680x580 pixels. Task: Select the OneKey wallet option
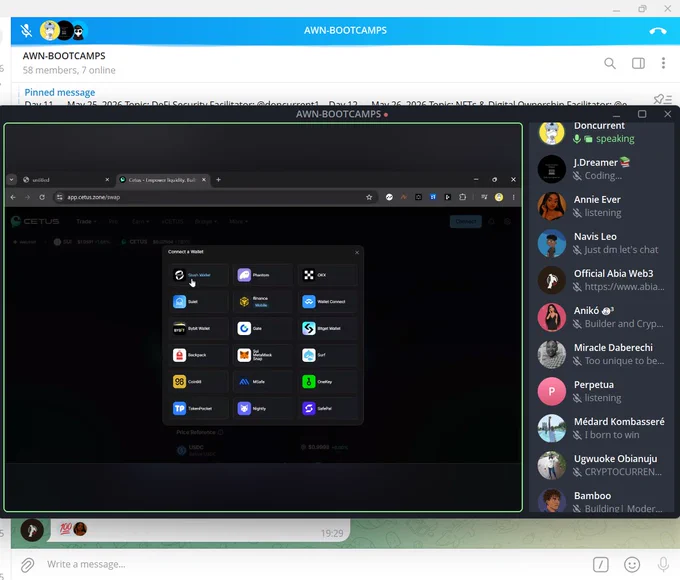(327, 382)
